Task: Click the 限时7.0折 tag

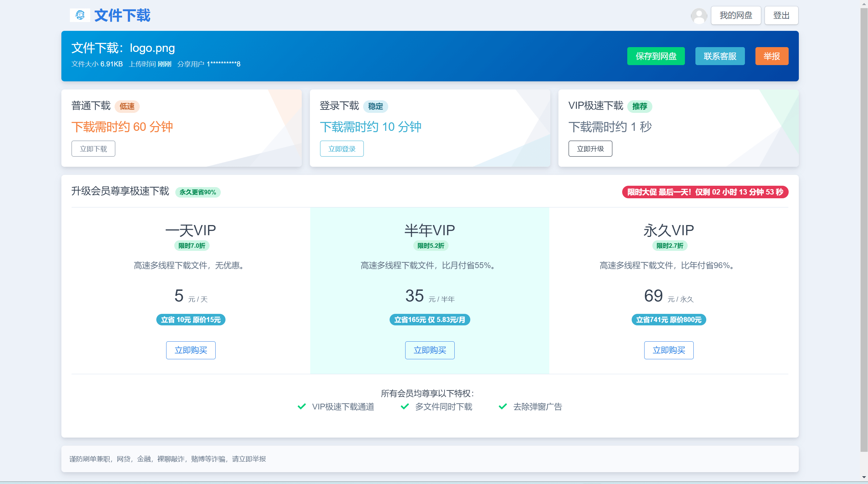Action: coord(192,246)
